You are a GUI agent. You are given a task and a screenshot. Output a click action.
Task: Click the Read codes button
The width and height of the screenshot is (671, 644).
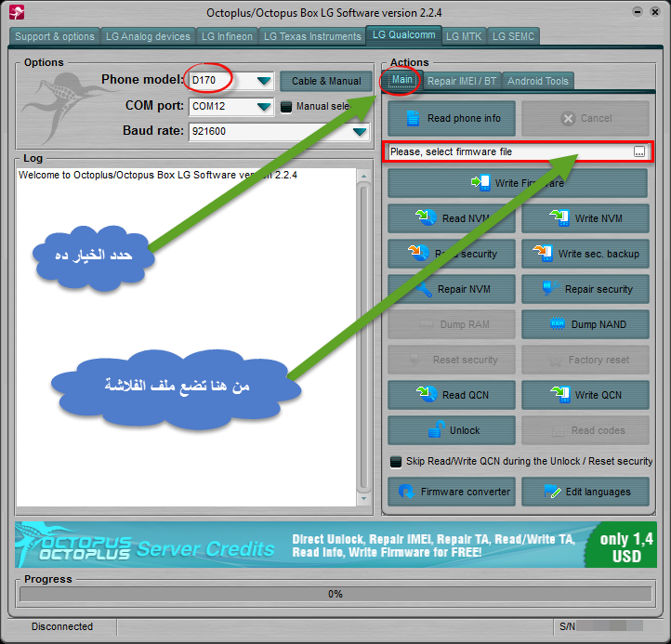[x=585, y=430]
